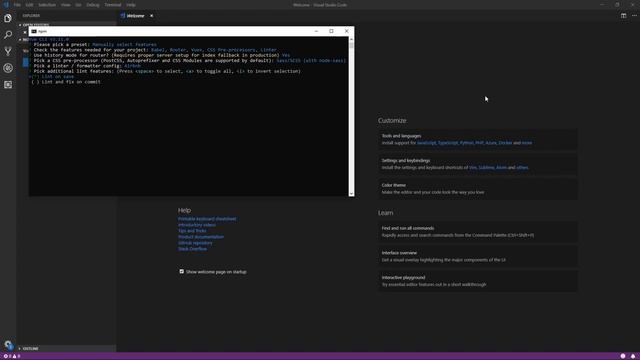Open Printable keyboard cheatsheet link
The width and height of the screenshot is (640, 360).
click(x=207, y=219)
